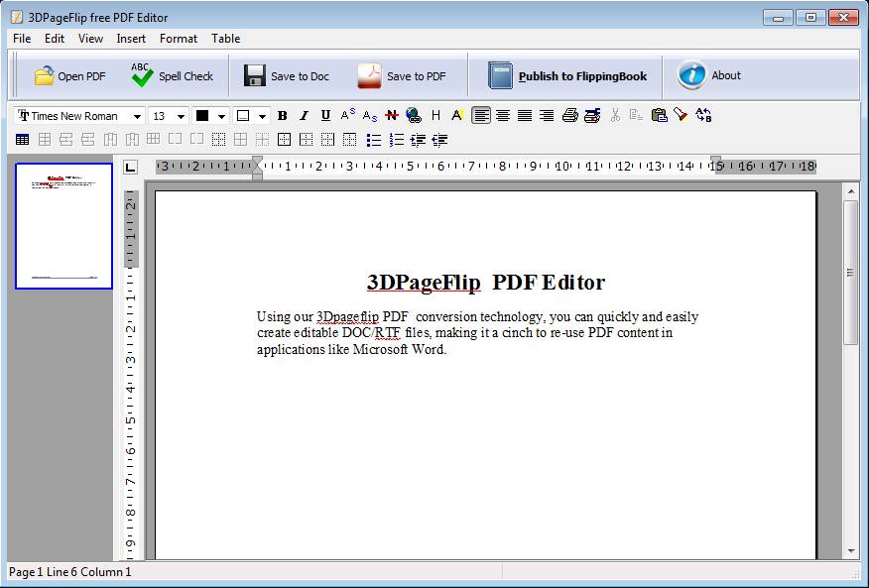
Task: Open the Insert menu
Action: (x=131, y=39)
